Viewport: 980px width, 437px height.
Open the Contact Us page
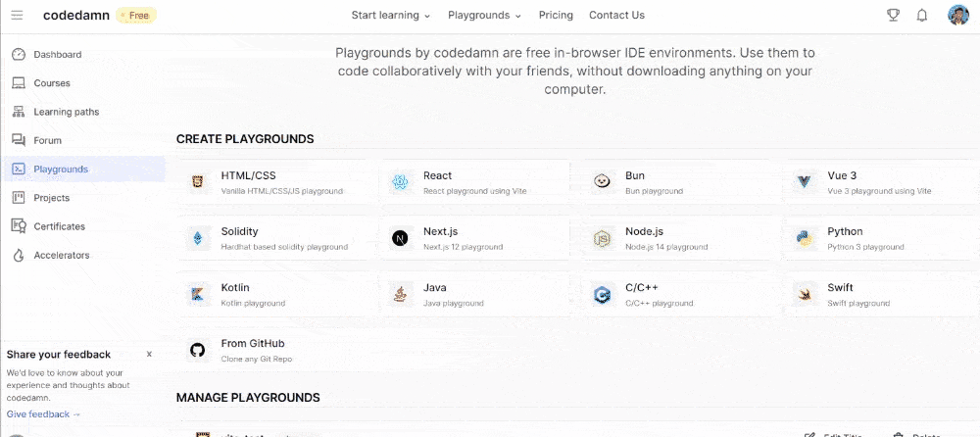coord(616,15)
